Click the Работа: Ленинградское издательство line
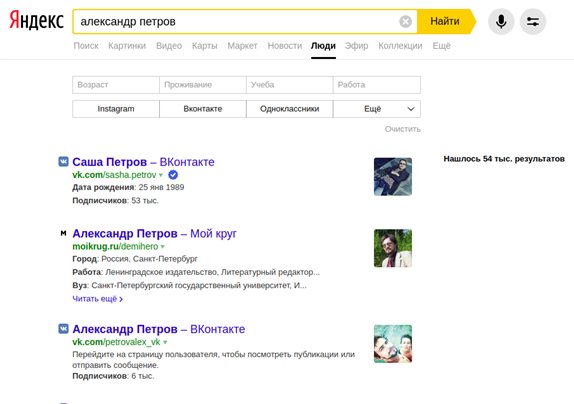This screenshot has width=574, height=404. (196, 272)
